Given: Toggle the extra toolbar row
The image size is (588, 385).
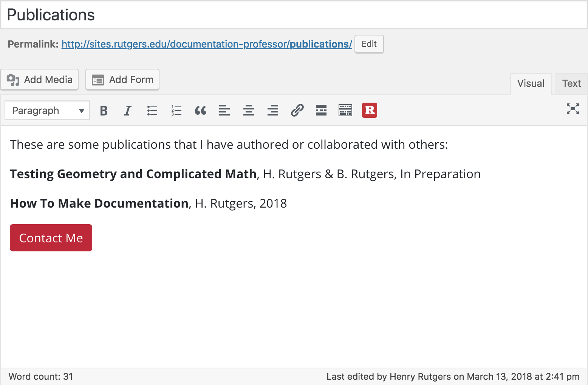Looking at the screenshot, I should pos(345,111).
